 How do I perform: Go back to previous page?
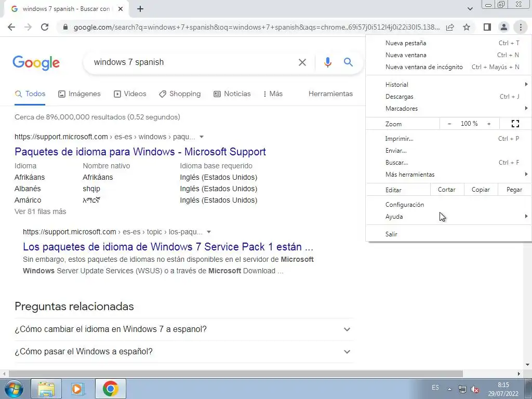[x=11, y=27]
